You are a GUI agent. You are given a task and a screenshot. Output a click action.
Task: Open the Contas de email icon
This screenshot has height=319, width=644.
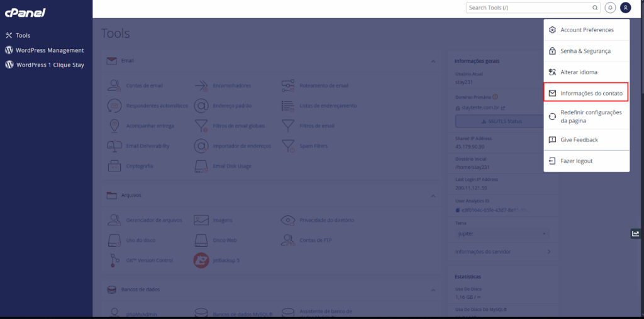pyautogui.click(x=114, y=85)
